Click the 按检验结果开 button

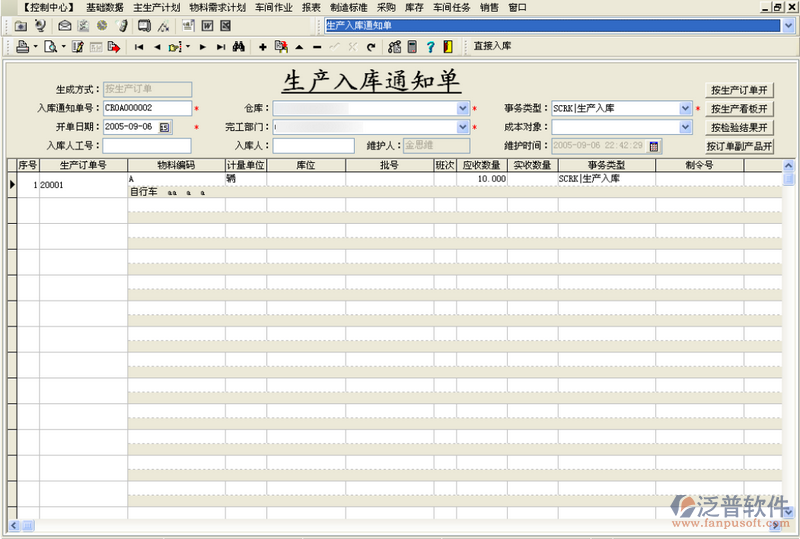(740, 127)
